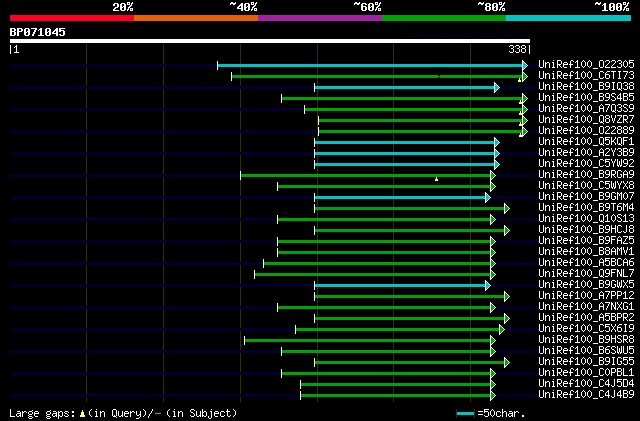Click the yellow query-gap legend symbol

[x=82, y=414]
